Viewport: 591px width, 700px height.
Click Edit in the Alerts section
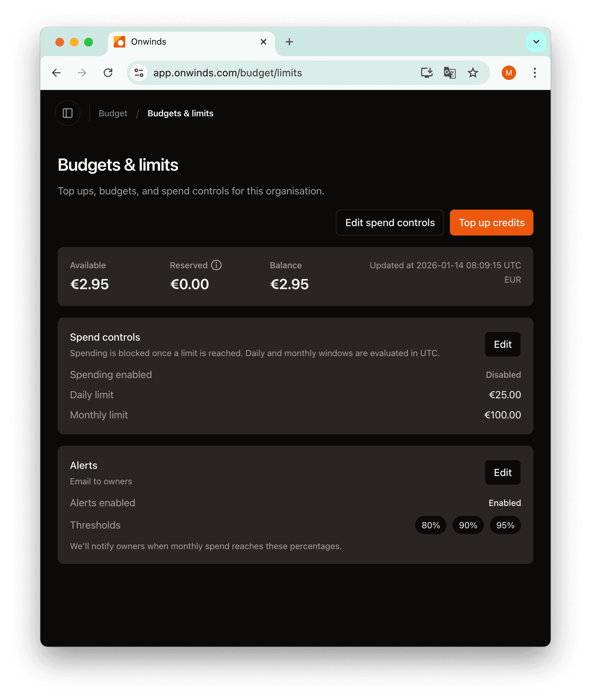coord(502,472)
